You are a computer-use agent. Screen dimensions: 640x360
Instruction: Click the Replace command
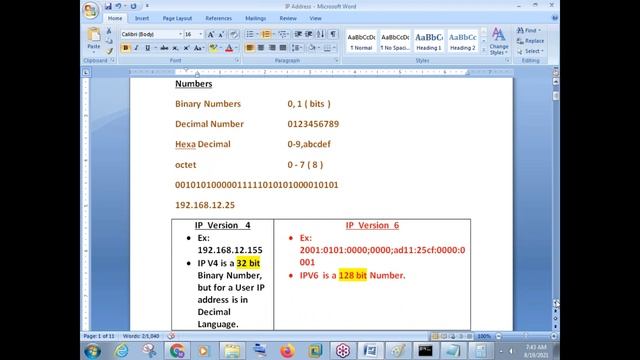click(531, 41)
